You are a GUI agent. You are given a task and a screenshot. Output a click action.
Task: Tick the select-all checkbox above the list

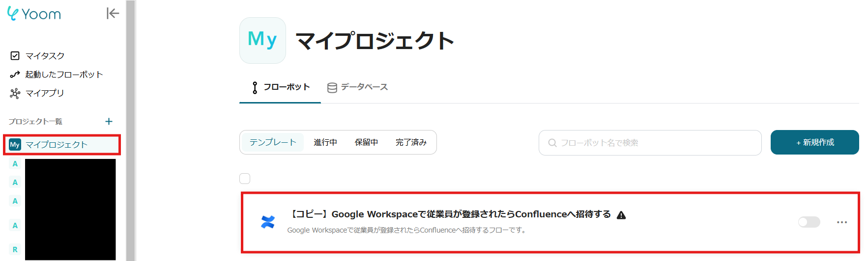coord(245,179)
